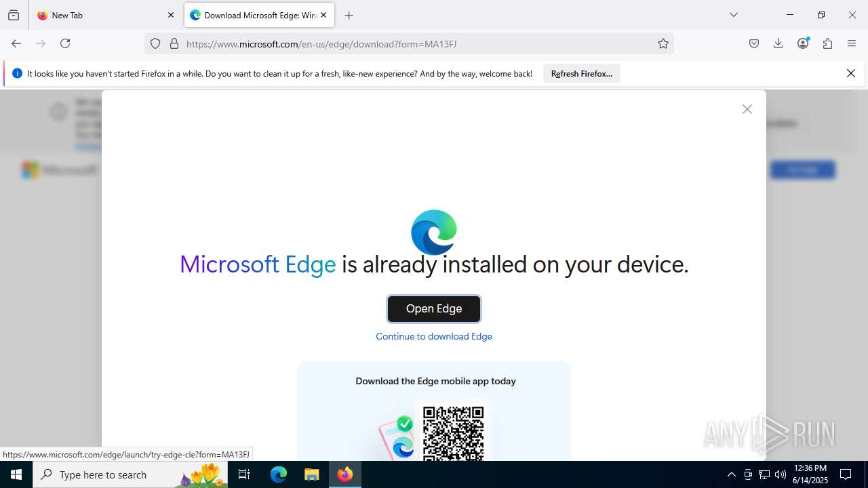Close the Download Microsoft Edge tab
Viewport: 868px width, 488px height.
point(323,15)
